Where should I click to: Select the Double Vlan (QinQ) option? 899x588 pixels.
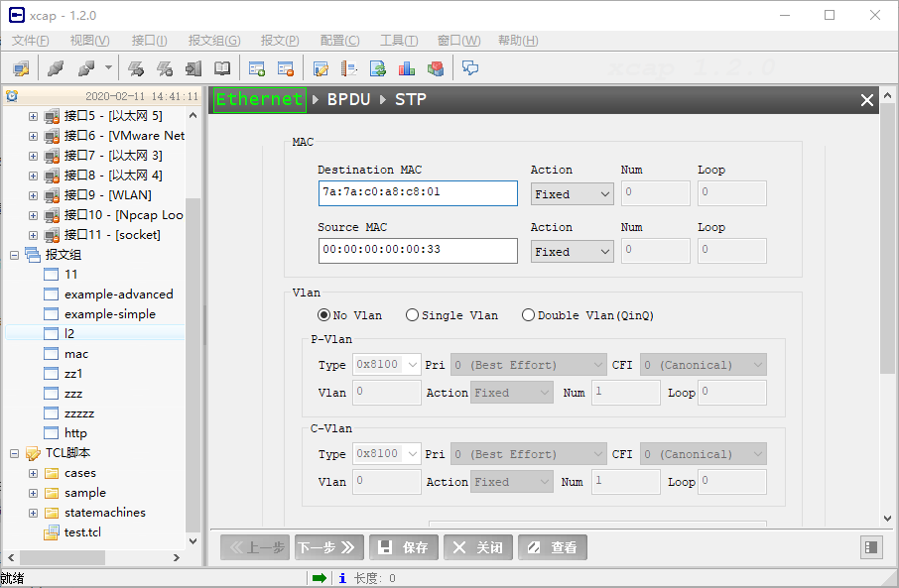coord(528,315)
